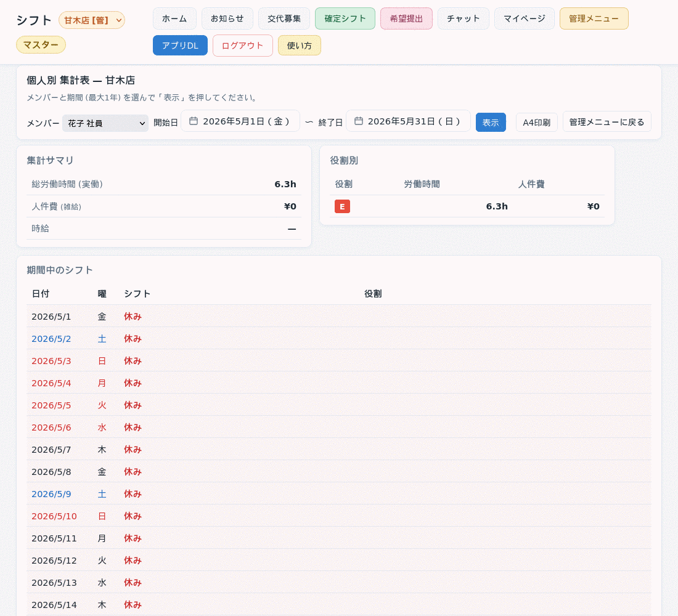Click date 2026/5/12 row

338,560
